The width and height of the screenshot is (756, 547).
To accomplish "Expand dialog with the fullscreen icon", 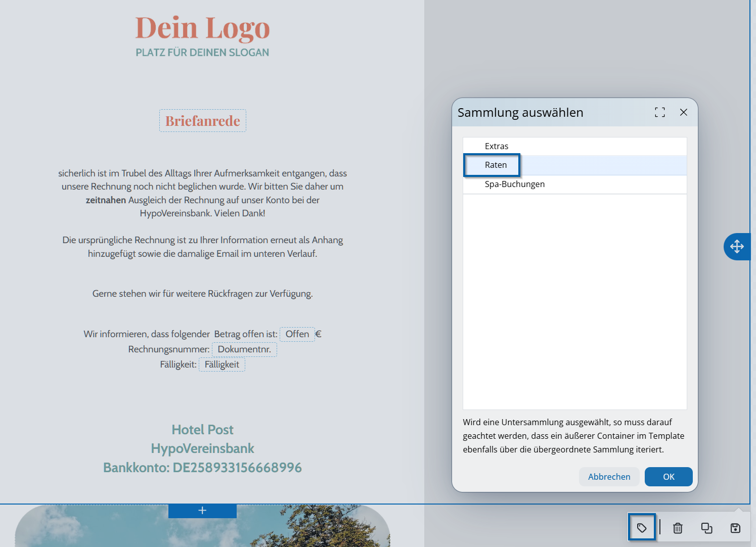I will click(x=659, y=112).
